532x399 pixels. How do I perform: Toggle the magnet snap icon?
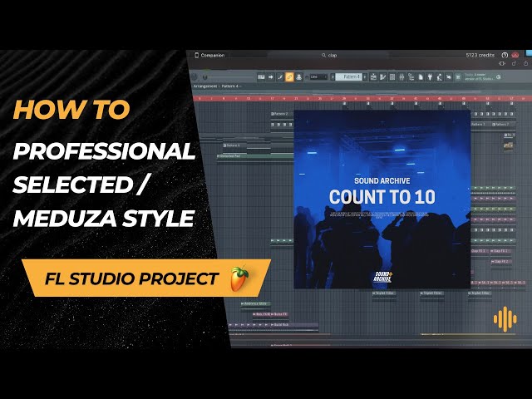[x=307, y=77]
